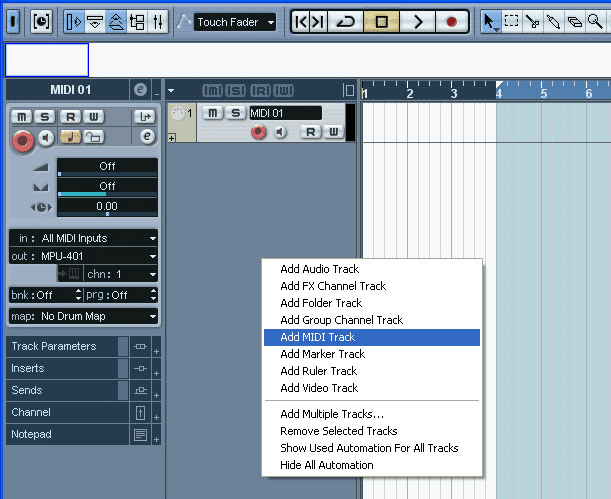Open the Touch Fader automation mode dropdown
611x499 pixels.
pyautogui.click(x=235, y=22)
